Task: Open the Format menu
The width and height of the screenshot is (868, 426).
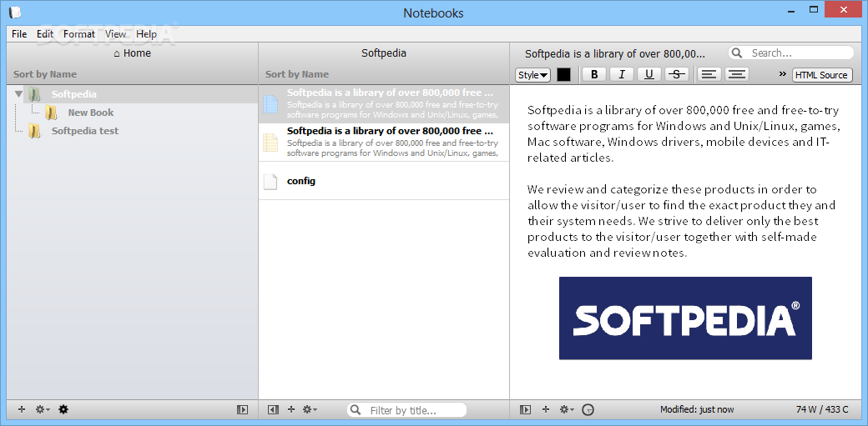Action: click(79, 33)
